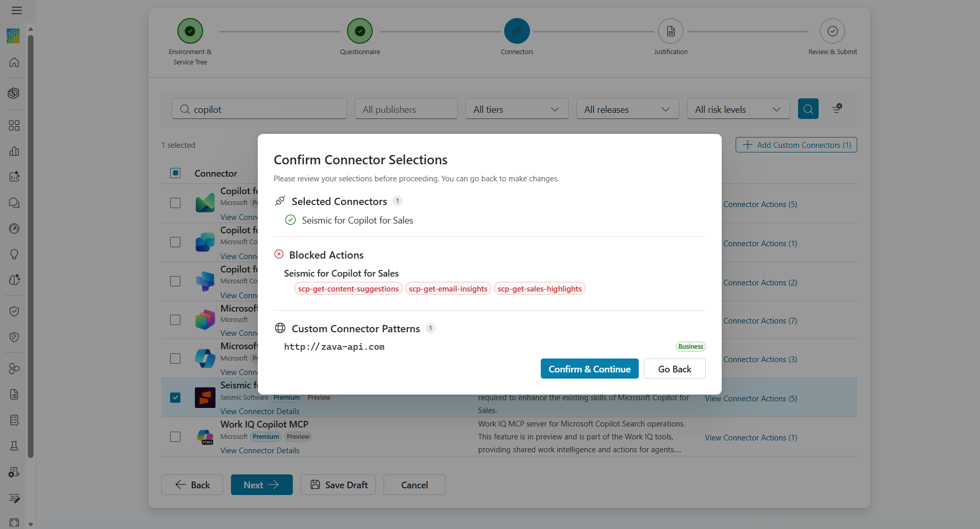Viewport: 980px width, 529px height.
Task: Open the bar chart icon in sidebar
Action: tap(14, 151)
